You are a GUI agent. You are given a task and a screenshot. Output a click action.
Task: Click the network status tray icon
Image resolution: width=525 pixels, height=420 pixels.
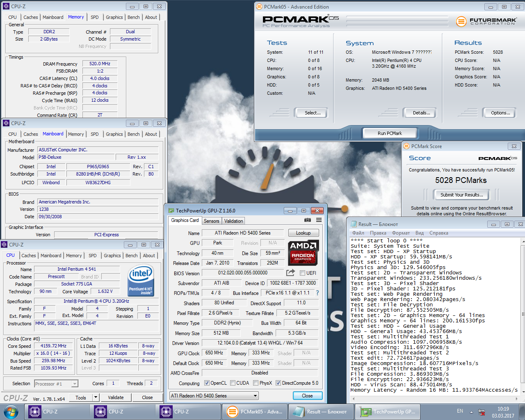click(x=482, y=412)
